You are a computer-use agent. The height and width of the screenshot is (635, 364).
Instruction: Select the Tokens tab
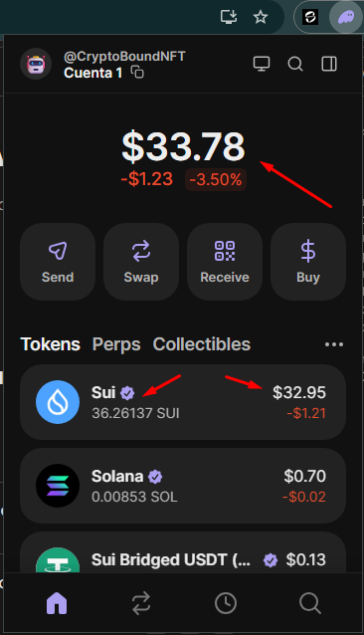click(51, 344)
